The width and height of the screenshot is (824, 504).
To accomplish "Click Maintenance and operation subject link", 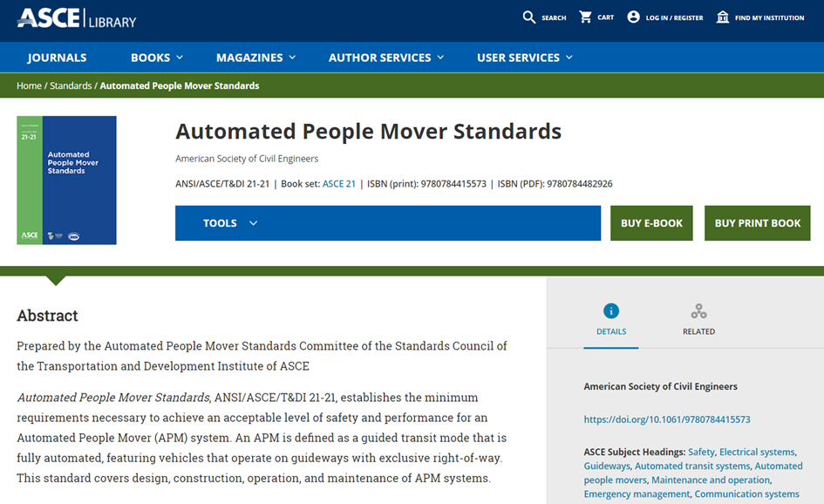I will click(711, 480).
